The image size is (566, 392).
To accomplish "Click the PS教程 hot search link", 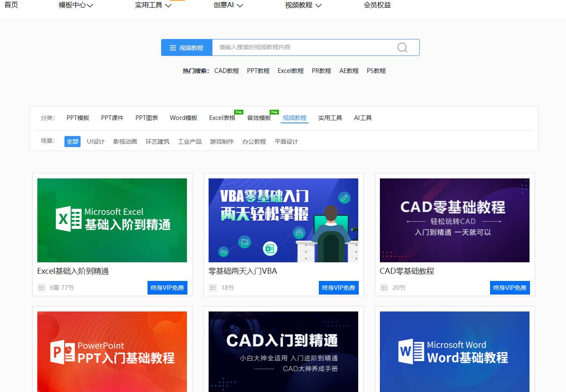I will pyautogui.click(x=376, y=71).
